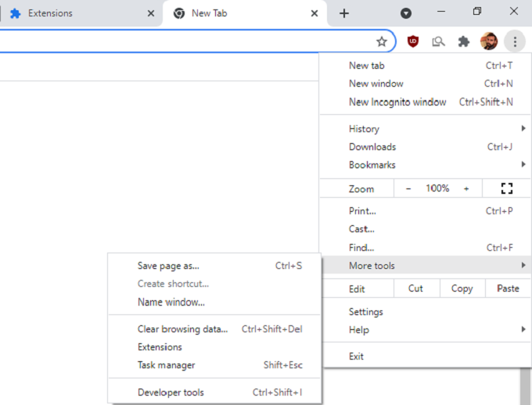Decrease zoom with the minus button
Viewport: 532px width, 405px height.
pos(408,188)
